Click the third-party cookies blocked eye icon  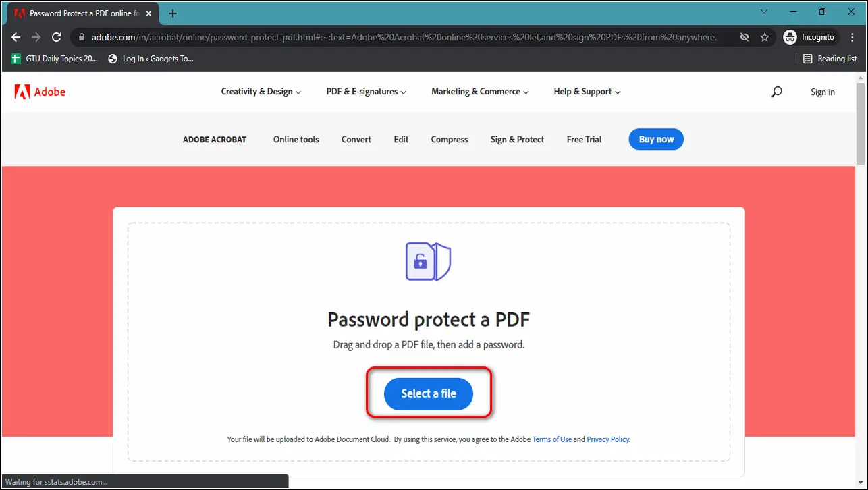click(744, 37)
